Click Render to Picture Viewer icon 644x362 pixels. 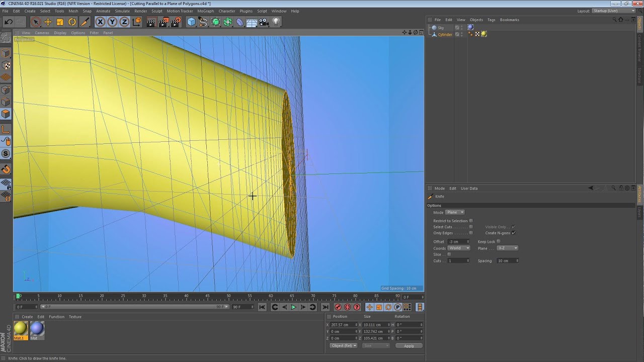pyautogui.click(x=164, y=22)
